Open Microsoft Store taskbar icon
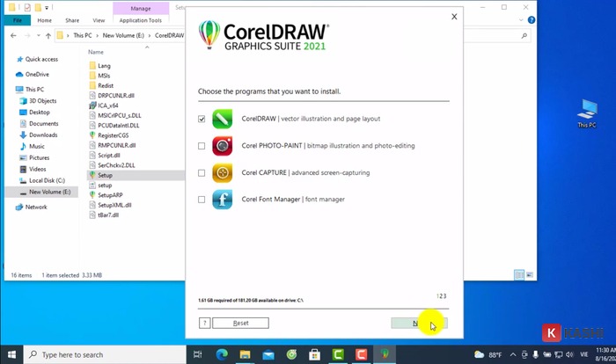616x364 pixels. click(314, 354)
